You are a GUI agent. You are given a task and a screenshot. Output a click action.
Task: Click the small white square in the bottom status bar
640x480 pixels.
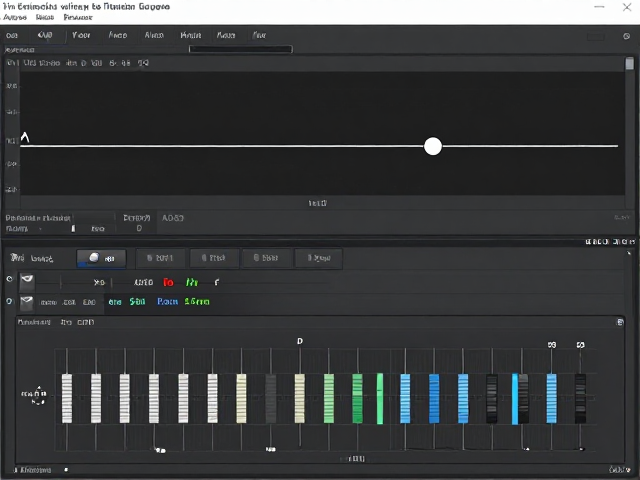66,470
